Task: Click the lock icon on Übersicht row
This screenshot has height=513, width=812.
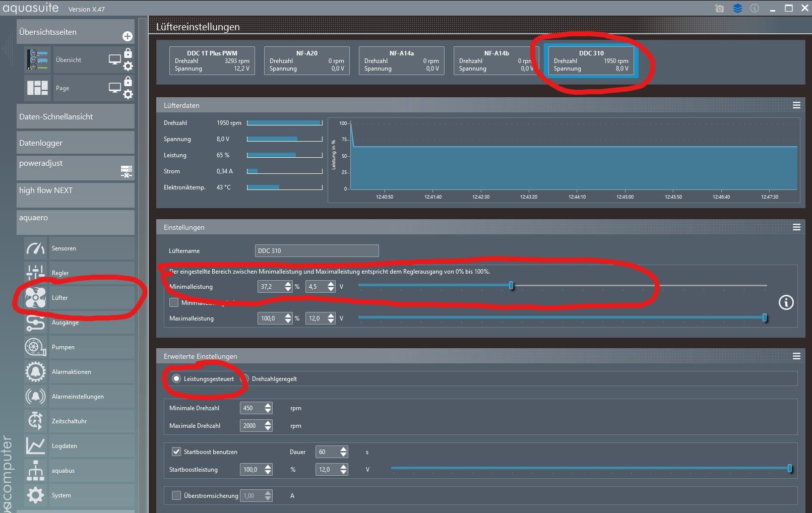Action: click(128, 53)
